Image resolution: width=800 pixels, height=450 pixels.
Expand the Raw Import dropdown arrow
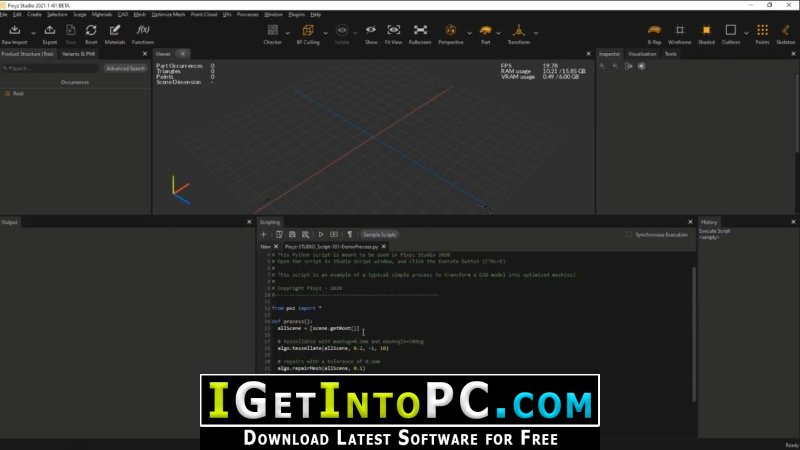[x=33, y=33]
